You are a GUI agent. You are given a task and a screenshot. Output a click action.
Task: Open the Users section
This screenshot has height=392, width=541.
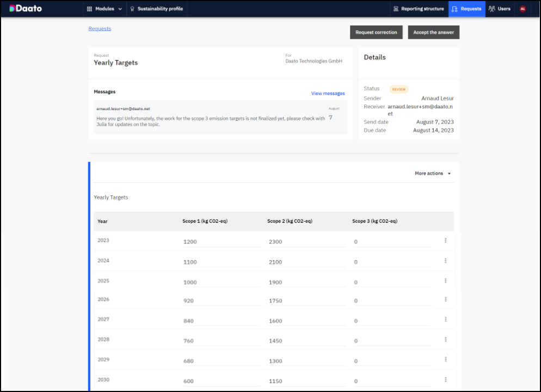[499, 9]
